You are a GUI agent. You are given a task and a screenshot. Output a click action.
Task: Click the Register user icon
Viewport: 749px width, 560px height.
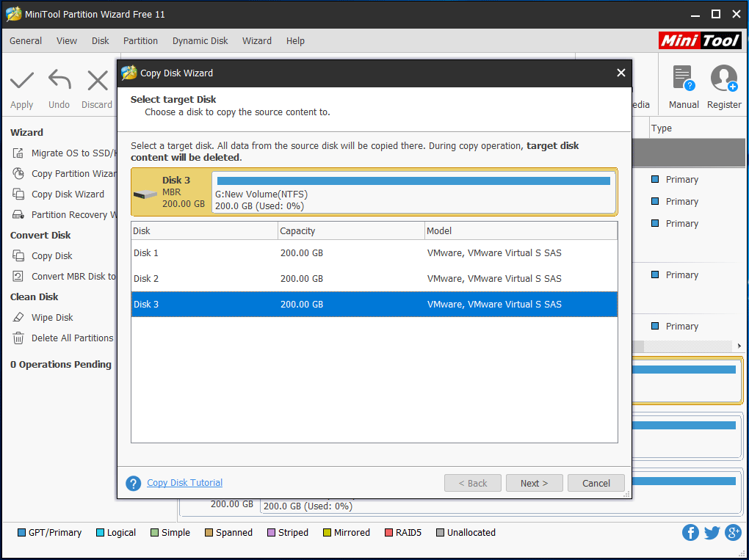[723, 79]
